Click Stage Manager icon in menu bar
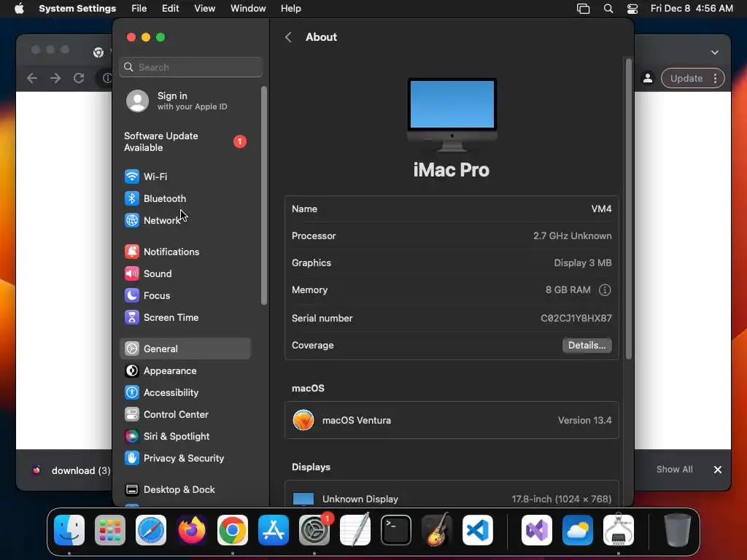This screenshot has height=560, width=747. (583, 9)
